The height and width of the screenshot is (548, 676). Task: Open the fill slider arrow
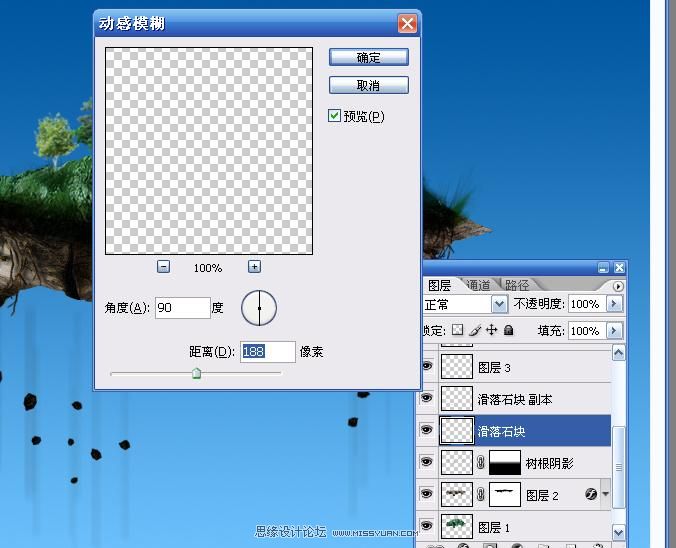point(614,331)
